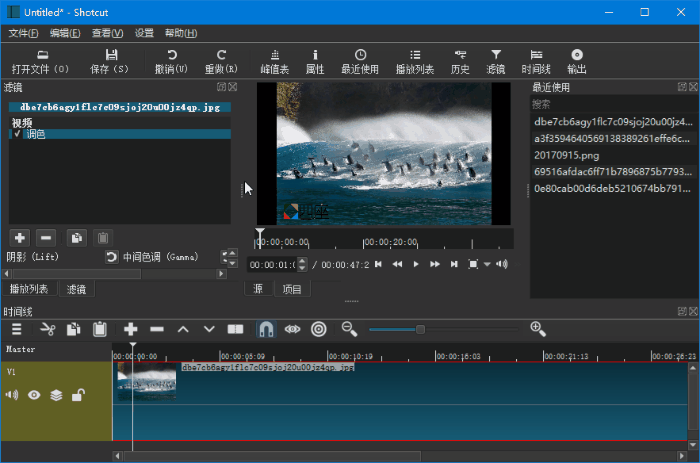Add a new filter with plus button

tap(19, 237)
